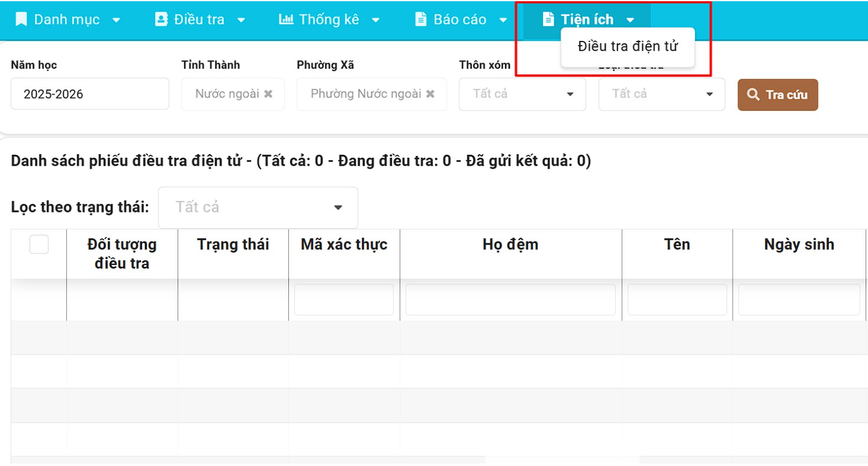Click the magnifier icon in Tra cứu

tap(753, 95)
